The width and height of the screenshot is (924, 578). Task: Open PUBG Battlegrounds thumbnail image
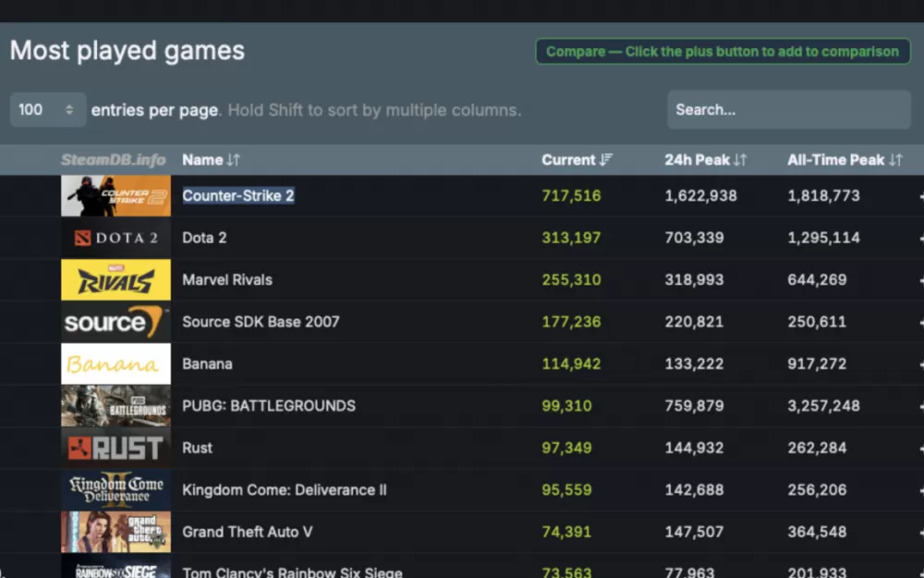pos(116,406)
